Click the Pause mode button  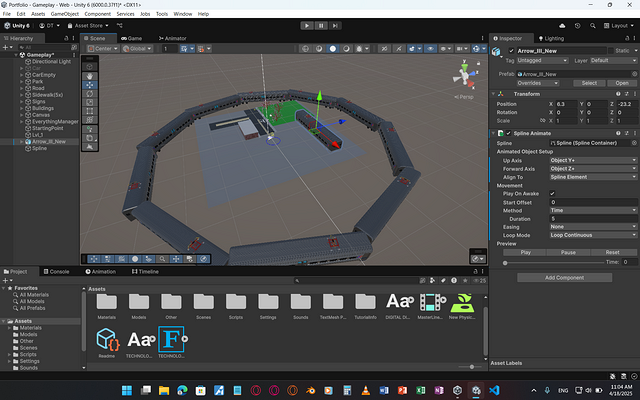pos(321,25)
